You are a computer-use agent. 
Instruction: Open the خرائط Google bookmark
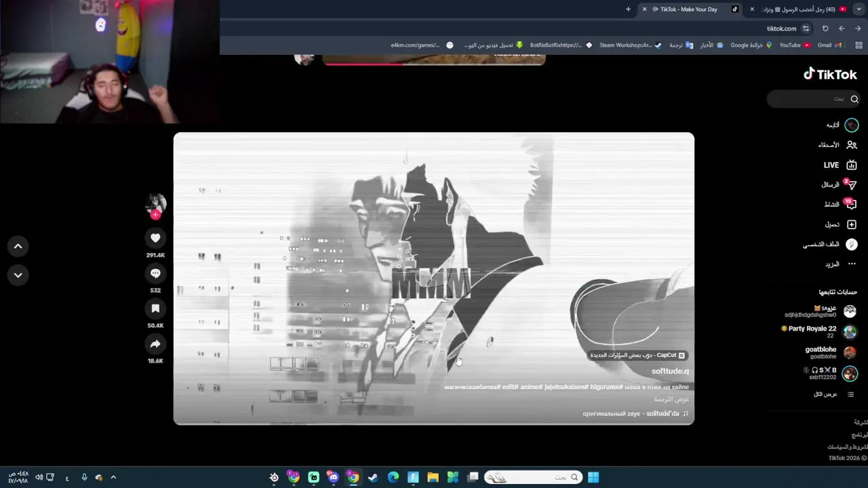pos(751,45)
